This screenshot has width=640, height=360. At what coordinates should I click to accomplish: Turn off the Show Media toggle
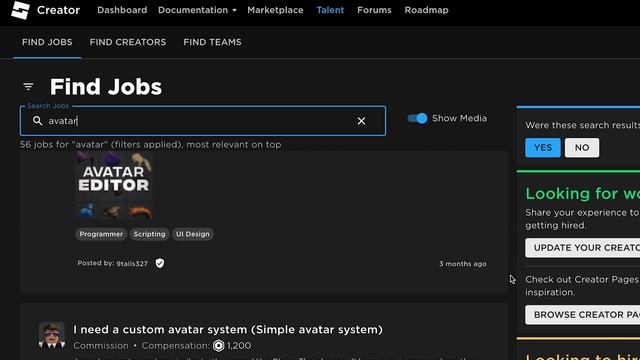click(417, 118)
